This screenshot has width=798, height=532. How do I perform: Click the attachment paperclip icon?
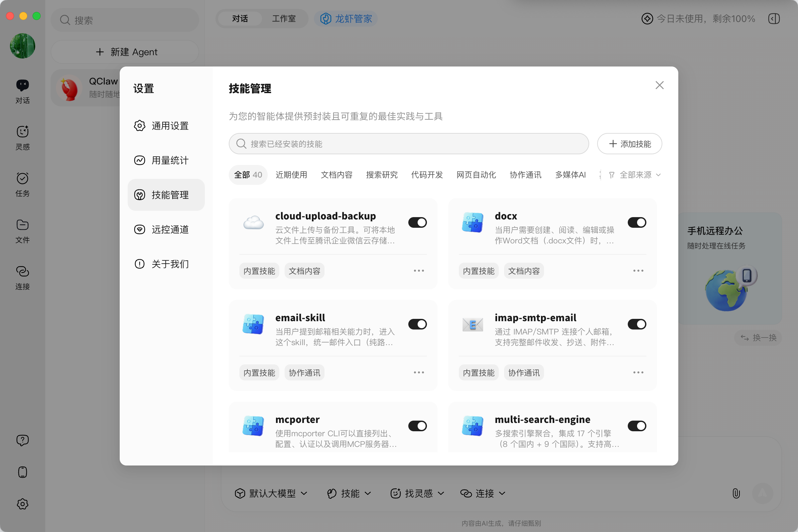pyautogui.click(x=735, y=493)
